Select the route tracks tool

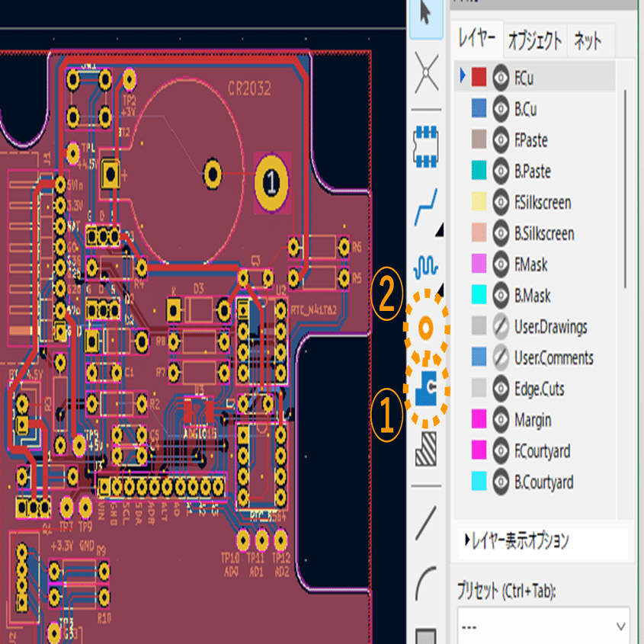(x=425, y=207)
